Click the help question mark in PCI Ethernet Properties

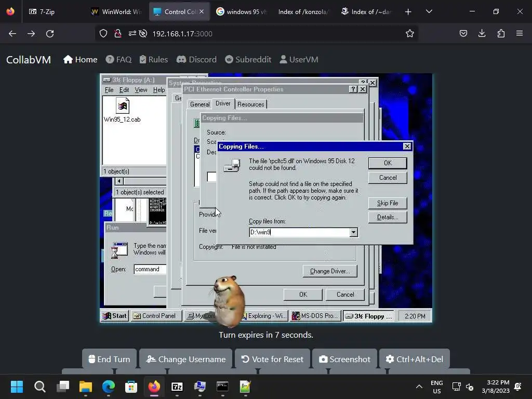tap(353, 89)
